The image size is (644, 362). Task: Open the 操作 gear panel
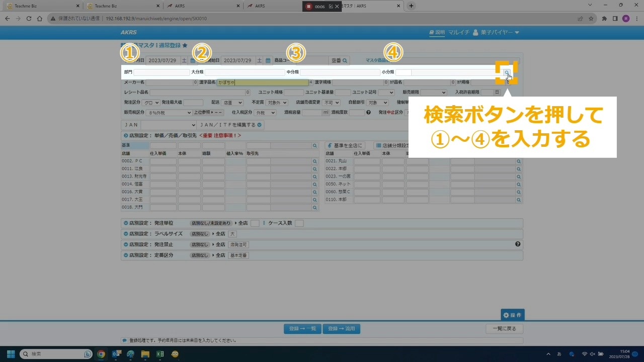point(512,315)
